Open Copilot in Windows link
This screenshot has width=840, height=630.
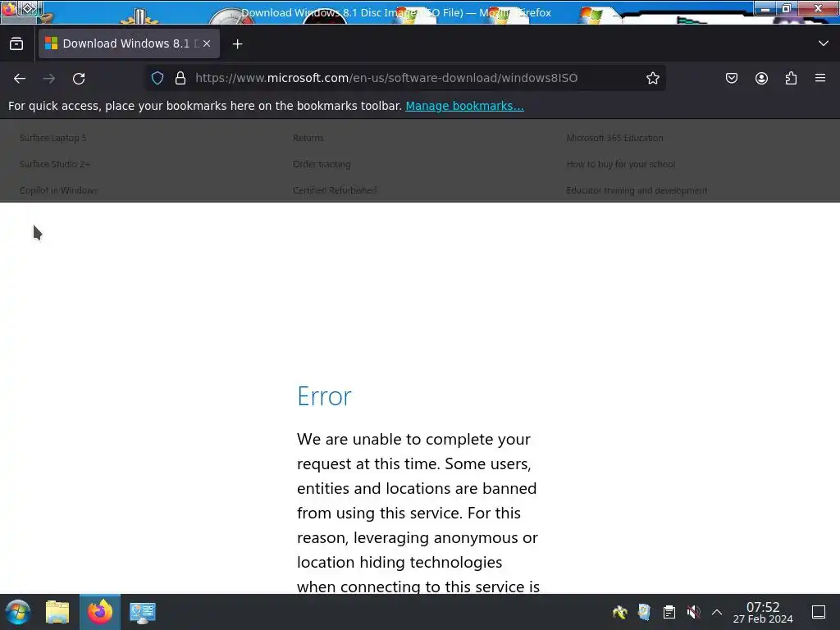coord(58,190)
